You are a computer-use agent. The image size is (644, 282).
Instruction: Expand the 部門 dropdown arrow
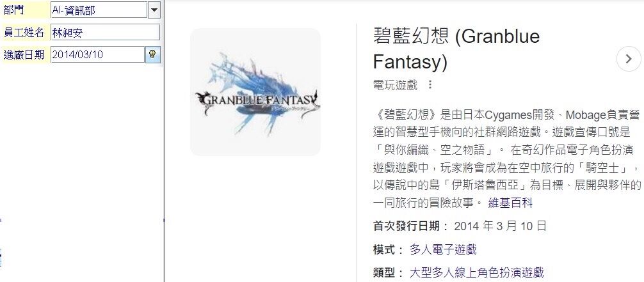(154, 10)
